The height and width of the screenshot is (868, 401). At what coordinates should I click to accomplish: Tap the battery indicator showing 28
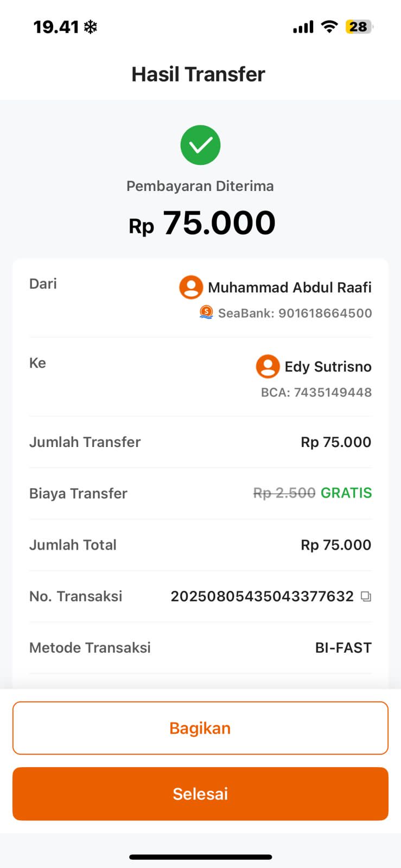click(359, 27)
